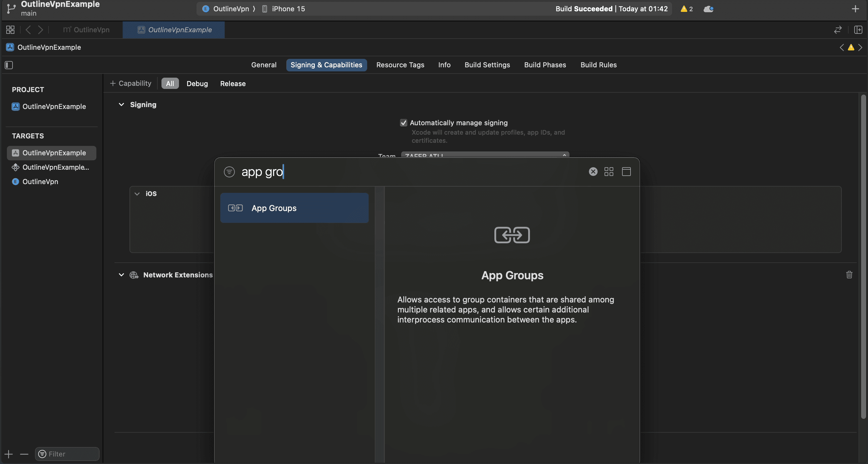Image resolution: width=868 pixels, height=464 pixels.
Task: Open the Xcode Cloud status icon
Action: 708,9
